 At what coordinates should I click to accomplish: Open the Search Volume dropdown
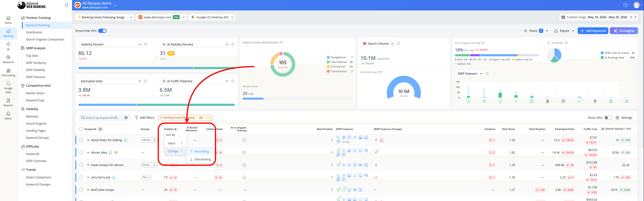pyautogui.click(x=378, y=44)
